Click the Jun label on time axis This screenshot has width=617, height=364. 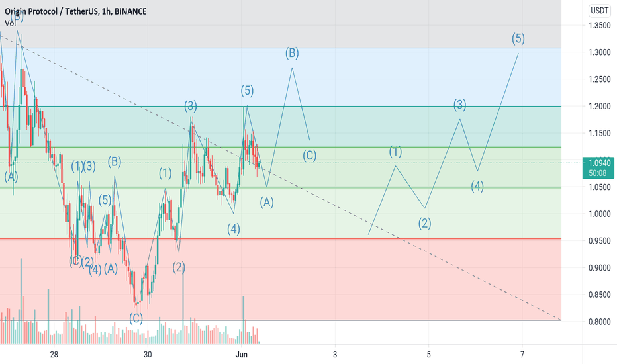tap(241, 355)
